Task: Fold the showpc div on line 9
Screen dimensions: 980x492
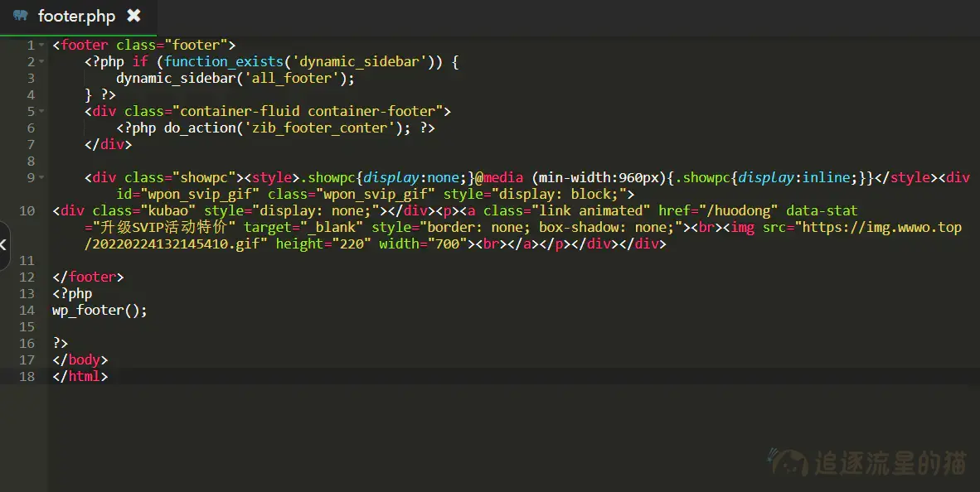Action: tap(41, 178)
